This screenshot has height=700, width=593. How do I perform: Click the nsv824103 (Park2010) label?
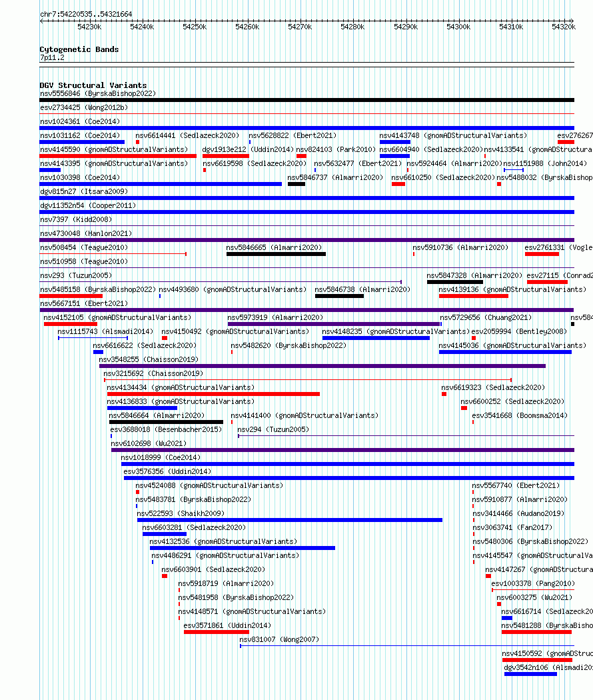tap(336, 149)
